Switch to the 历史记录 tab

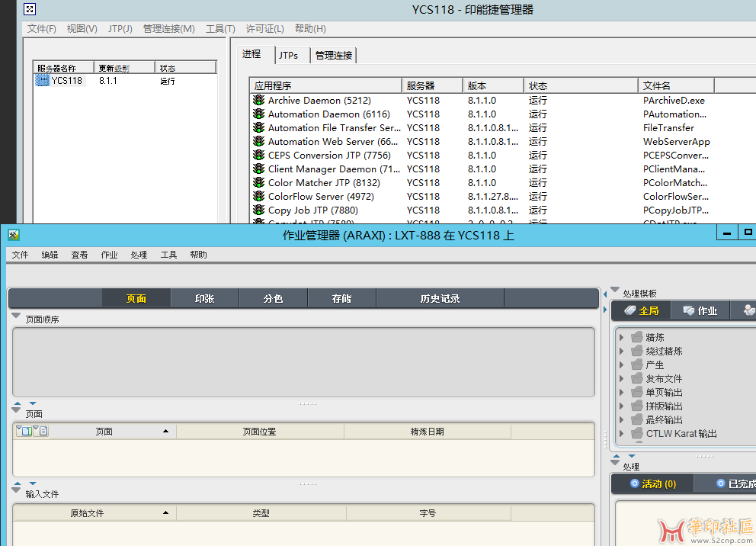point(440,299)
